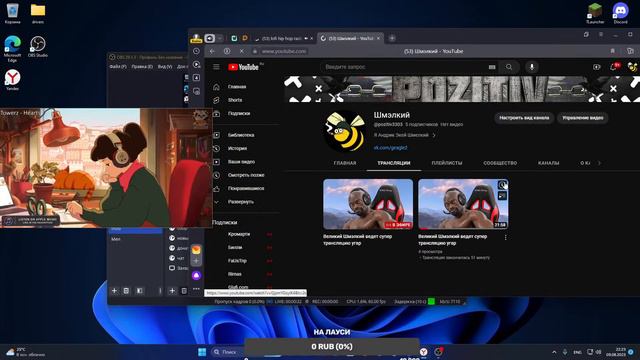Open a new browser tab with plus

point(392,38)
